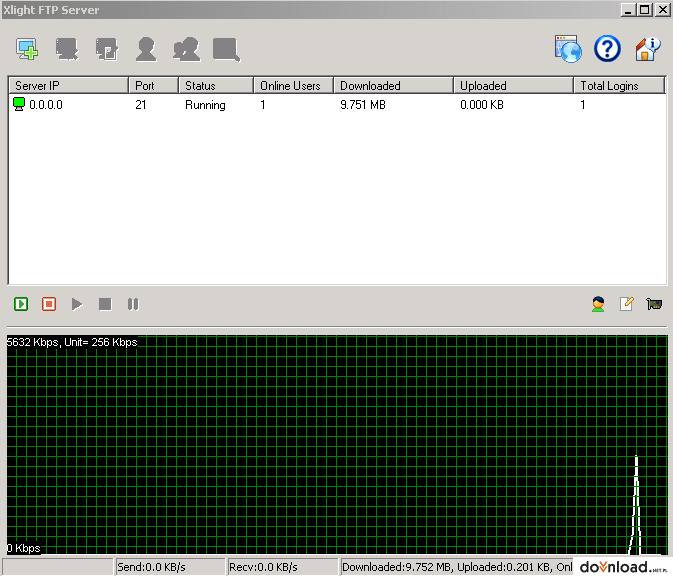Click the 0 Kbps graph baseline label
The width and height of the screenshot is (673, 576).
click(x=24, y=548)
